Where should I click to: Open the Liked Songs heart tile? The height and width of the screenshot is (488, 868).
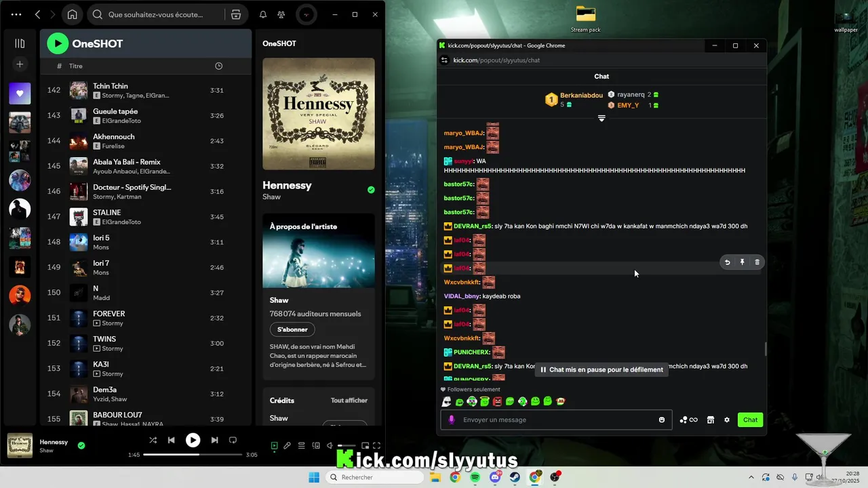(20, 94)
